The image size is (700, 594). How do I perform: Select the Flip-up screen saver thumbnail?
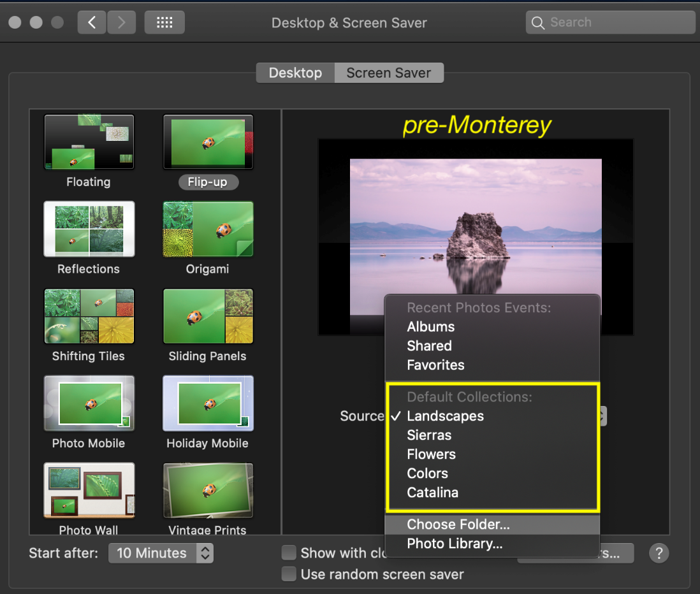(x=208, y=142)
